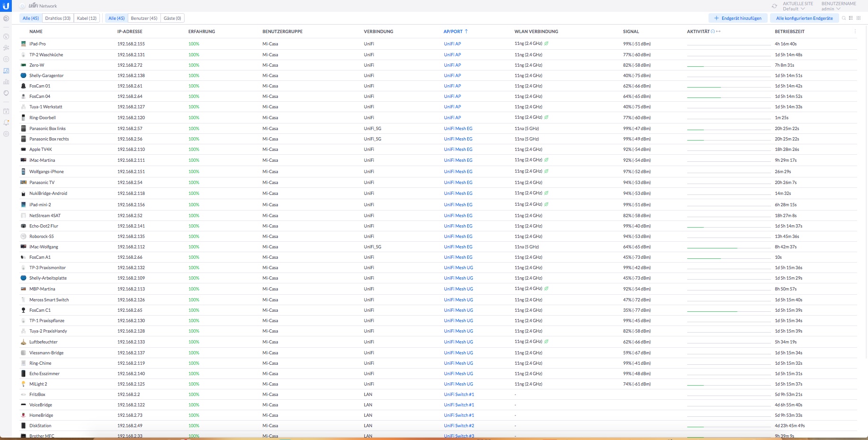Sort the table by the Signal column

click(631, 32)
